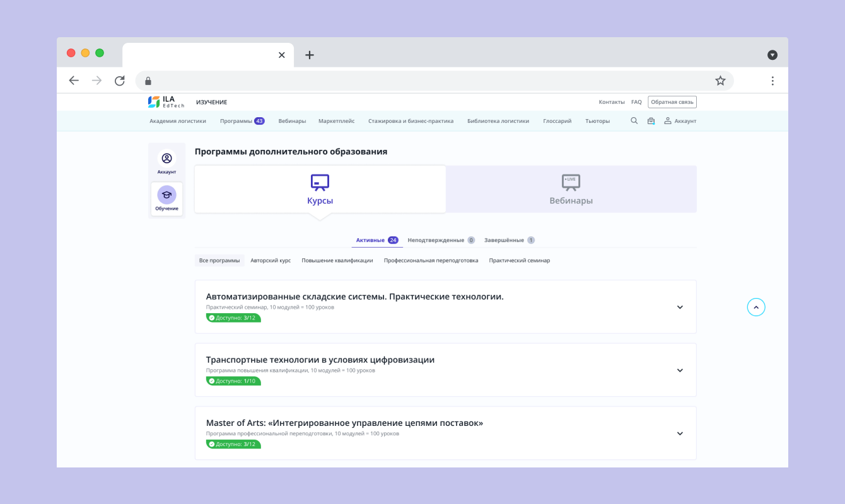Open the Контакты link
Screen dimensions: 845x504
pyautogui.click(x=611, y=102)
